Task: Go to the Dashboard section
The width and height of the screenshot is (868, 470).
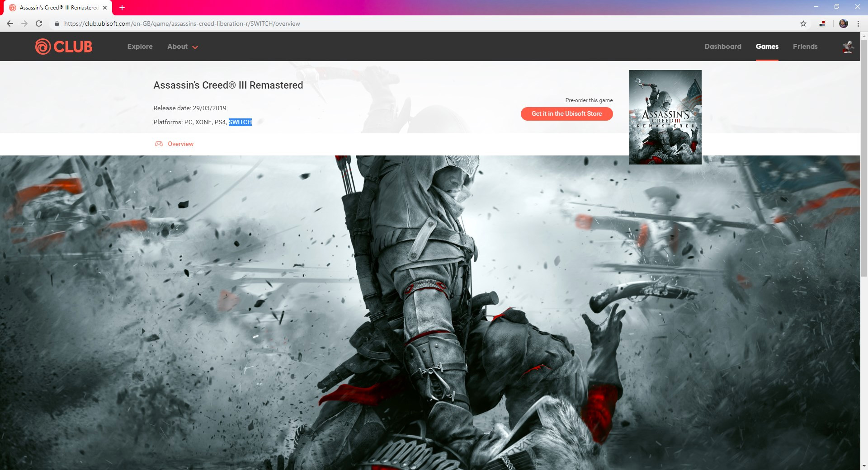Action: (722, 47)
